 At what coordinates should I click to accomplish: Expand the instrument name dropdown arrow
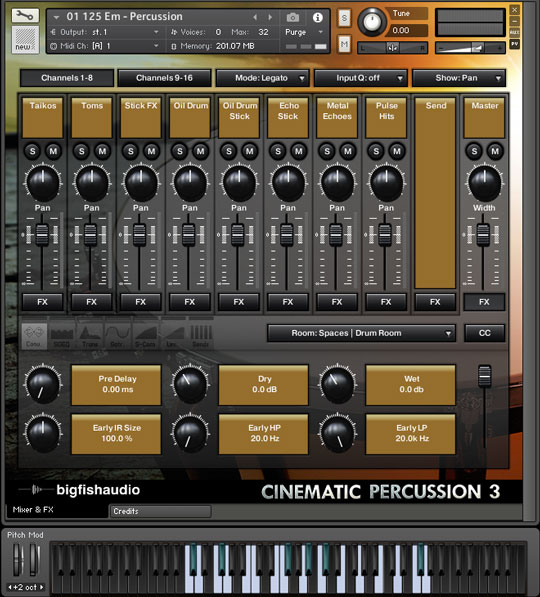coord(56,18)
